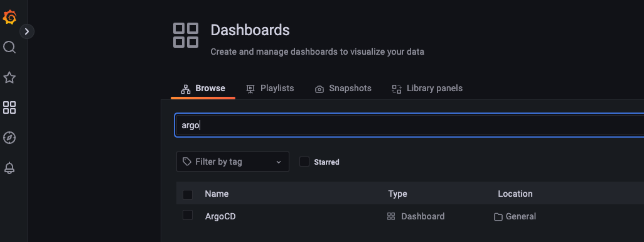Check the select-all checkbox beside Name
The width and height of the screenshot is (644, 242).
188,195
